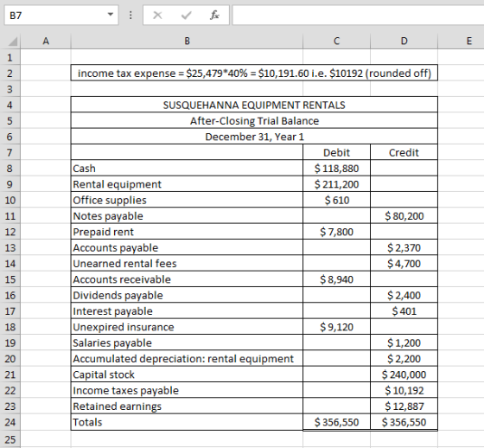Viewport: 484px width, 448px height.
Task: Click the Enter checkmark formula bar icon
Action: (186, 15)
